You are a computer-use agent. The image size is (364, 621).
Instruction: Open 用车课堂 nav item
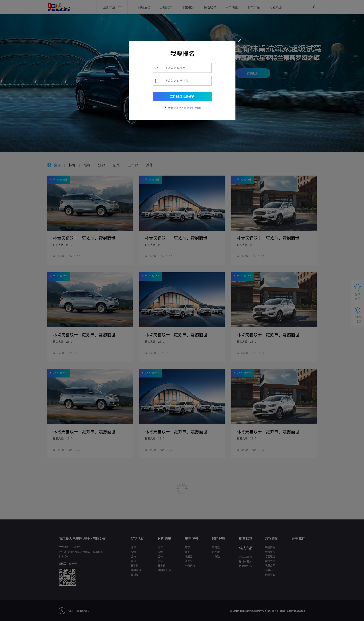(232, 7)
